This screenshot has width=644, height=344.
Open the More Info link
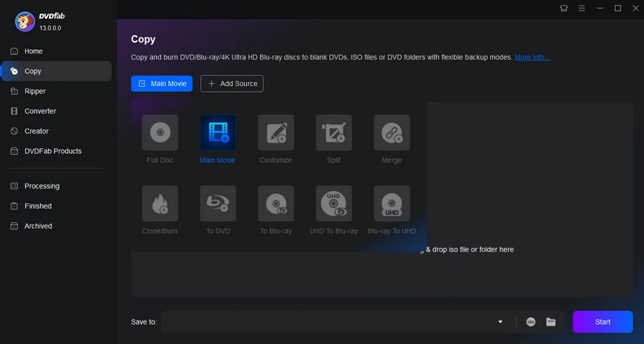click(532, 57)
